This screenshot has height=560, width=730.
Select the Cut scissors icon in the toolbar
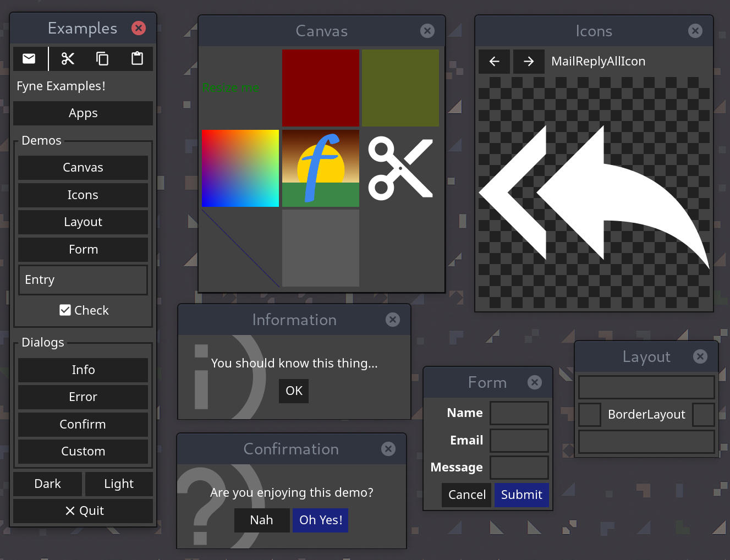(68, 58)
